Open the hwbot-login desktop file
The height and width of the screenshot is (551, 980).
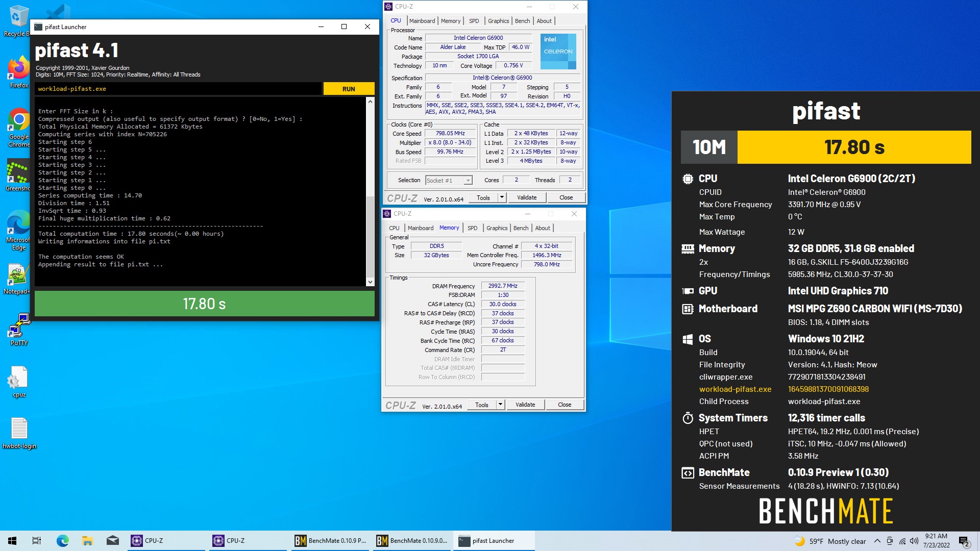pyautogui.click(x=19, y=434)
